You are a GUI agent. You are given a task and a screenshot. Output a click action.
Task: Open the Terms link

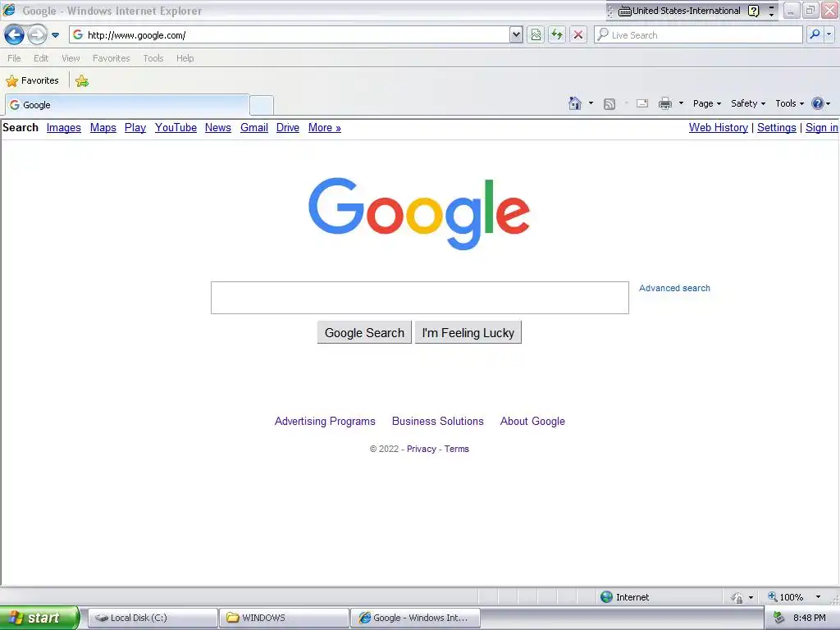pyautogui.click(x=456, y=449)
